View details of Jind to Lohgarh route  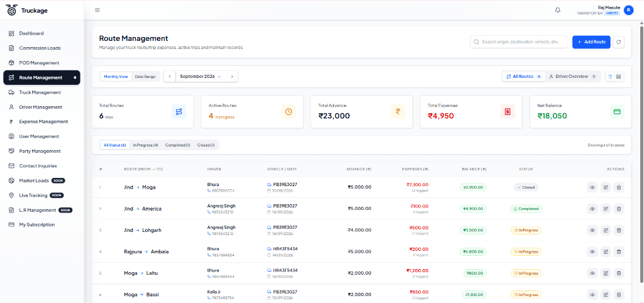592,230
